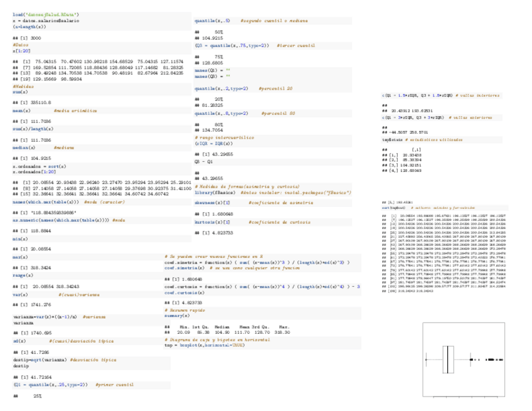This screenshot has height=411, width=532.
Task: Click the load datosejSalud.RData code line
Action: [46, 14]
